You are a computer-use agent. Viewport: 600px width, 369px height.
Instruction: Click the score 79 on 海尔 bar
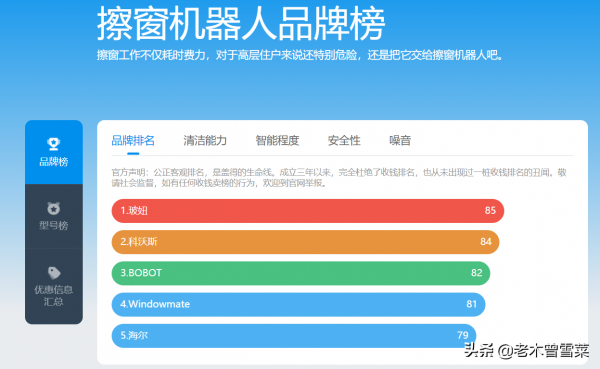coord(463,335)
